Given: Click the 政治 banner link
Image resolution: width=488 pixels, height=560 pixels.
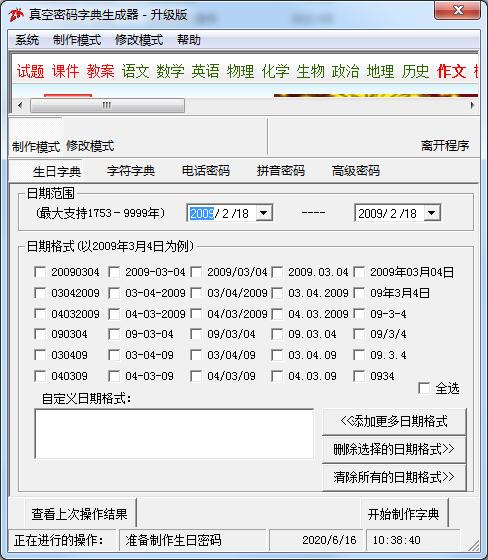Looking at the screenshot, I should click(x=346, y=71).
